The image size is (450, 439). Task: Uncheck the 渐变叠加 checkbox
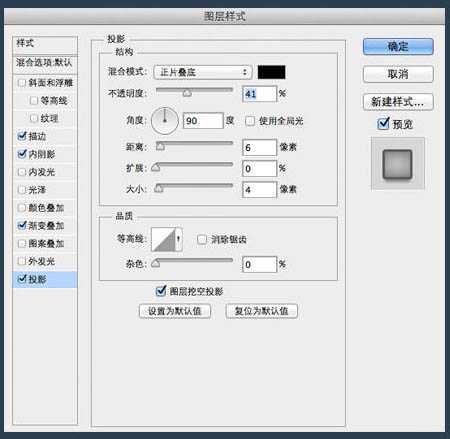[x=22, y=226]
